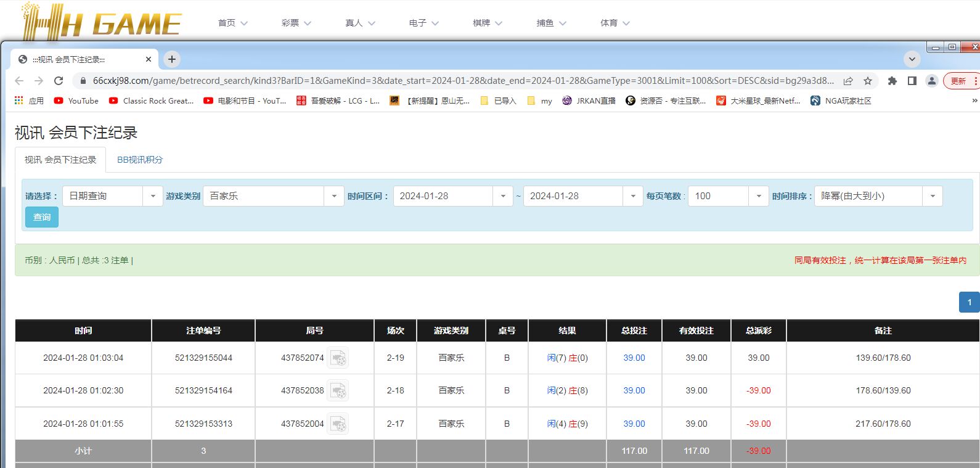Viewport: 980px width, 468px height.
Task: Switch to the BB视讯积分 tab
Action: [x=140, y=160]
